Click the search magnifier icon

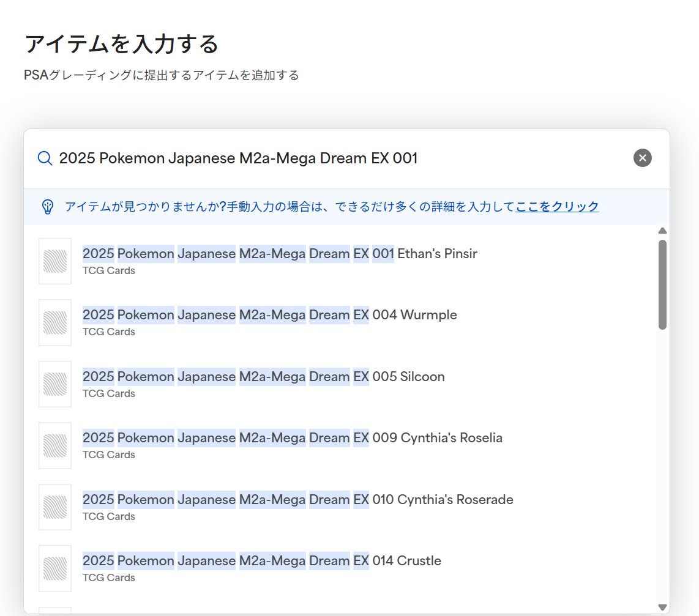pos(45,158)
